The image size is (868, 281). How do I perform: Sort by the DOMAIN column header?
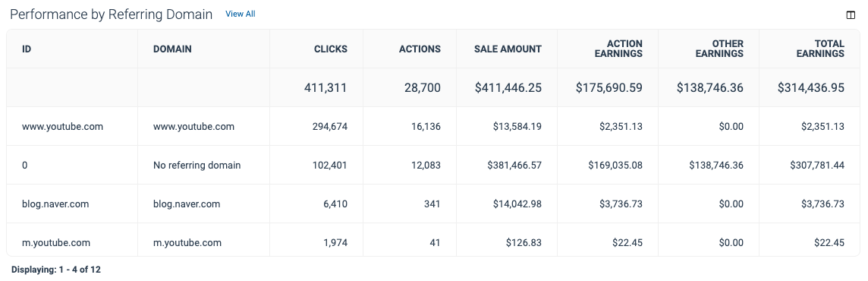point(172,49)
